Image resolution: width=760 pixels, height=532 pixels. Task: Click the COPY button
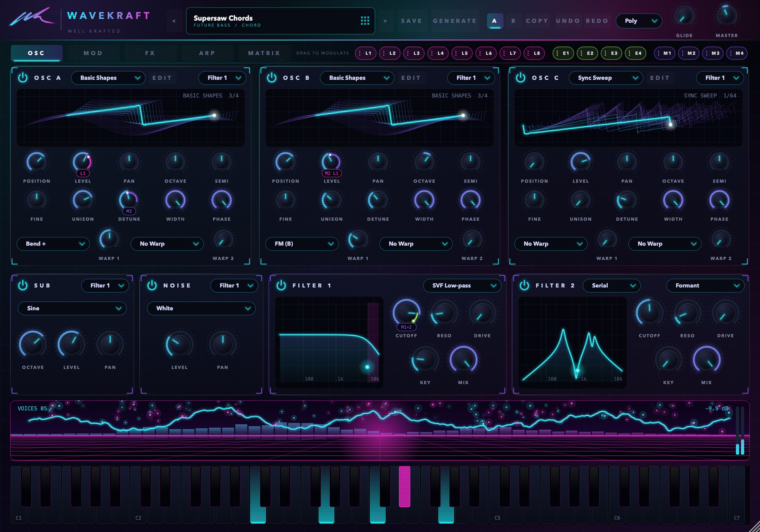click(537, 21)
